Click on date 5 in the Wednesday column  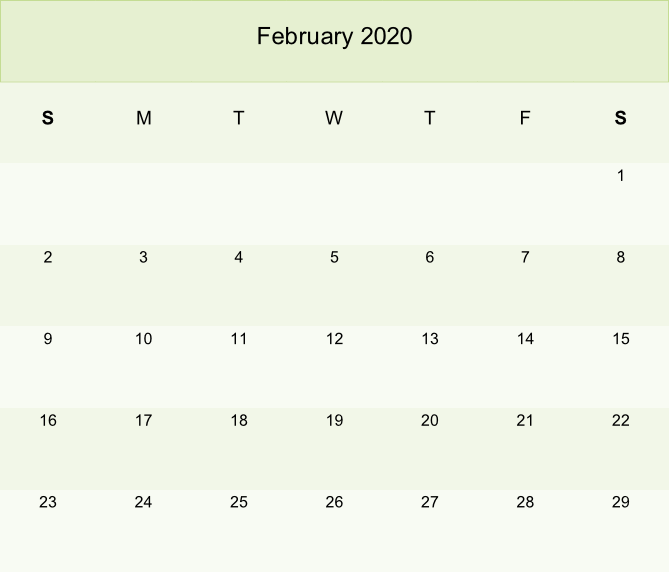(x=334, y=257)
